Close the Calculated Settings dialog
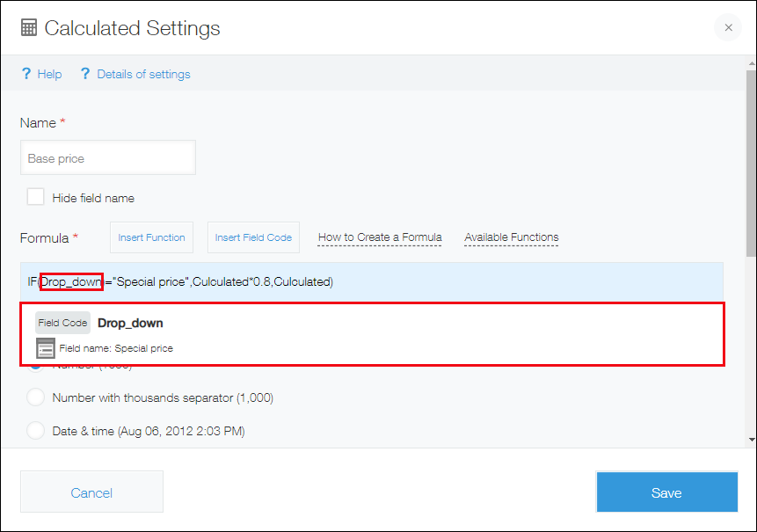Image resolution: width=757 pixels, height=532 pixels. 728,27
